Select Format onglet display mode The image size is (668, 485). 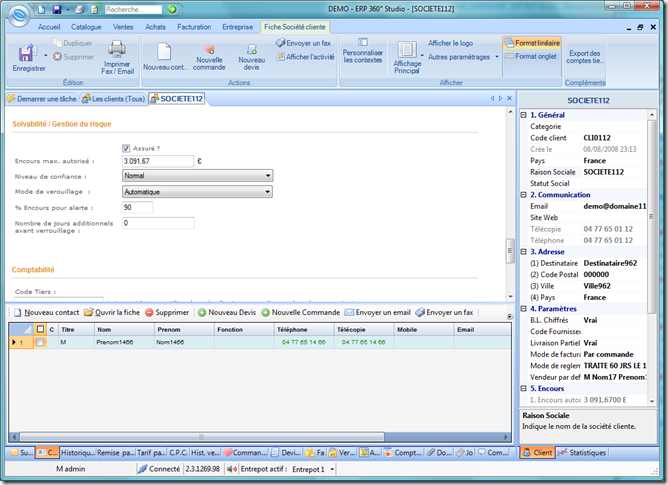tap(530, 56)
